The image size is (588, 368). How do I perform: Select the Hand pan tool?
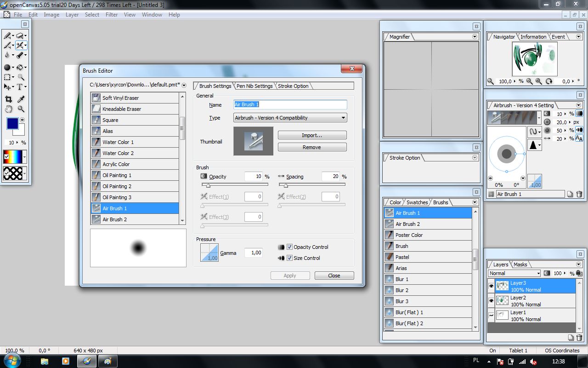coord(8,109)
